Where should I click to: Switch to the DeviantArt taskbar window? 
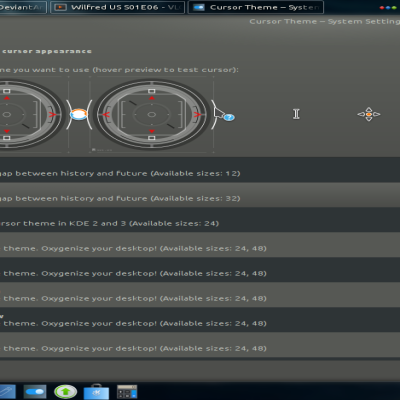tap(23, 7)
